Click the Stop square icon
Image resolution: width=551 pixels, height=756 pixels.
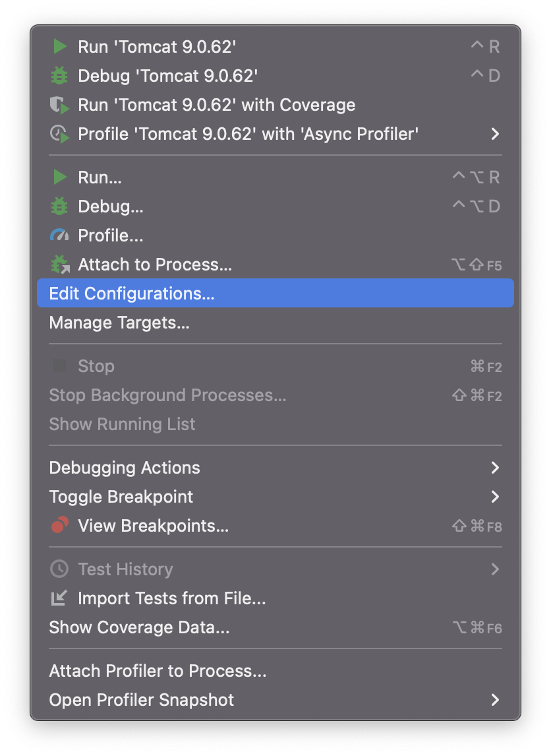[60, 366]
